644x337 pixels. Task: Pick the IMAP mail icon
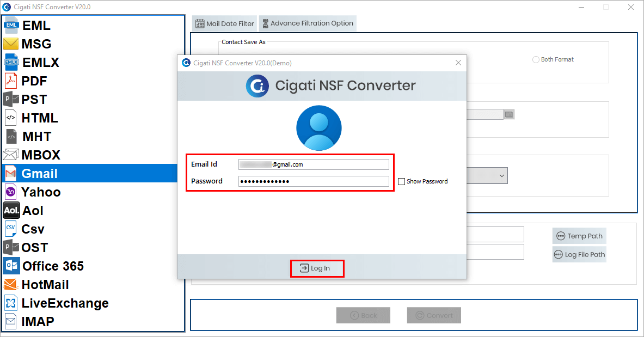tap(11, 321)
